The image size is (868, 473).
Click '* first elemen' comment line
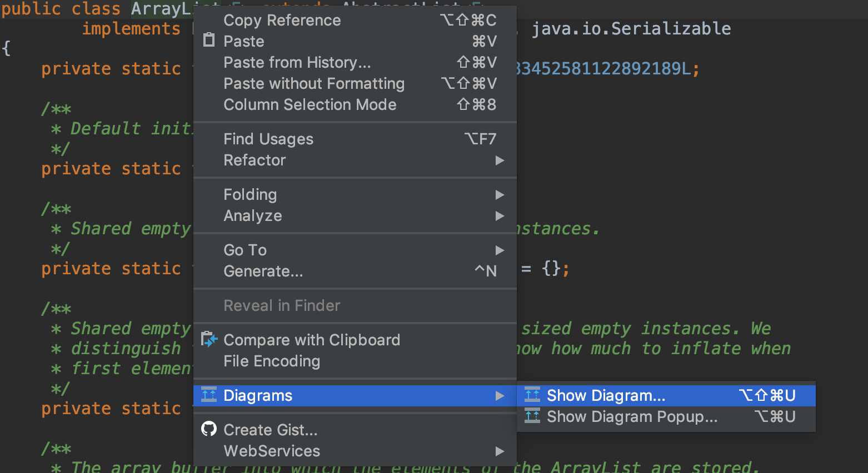point(121,368)
